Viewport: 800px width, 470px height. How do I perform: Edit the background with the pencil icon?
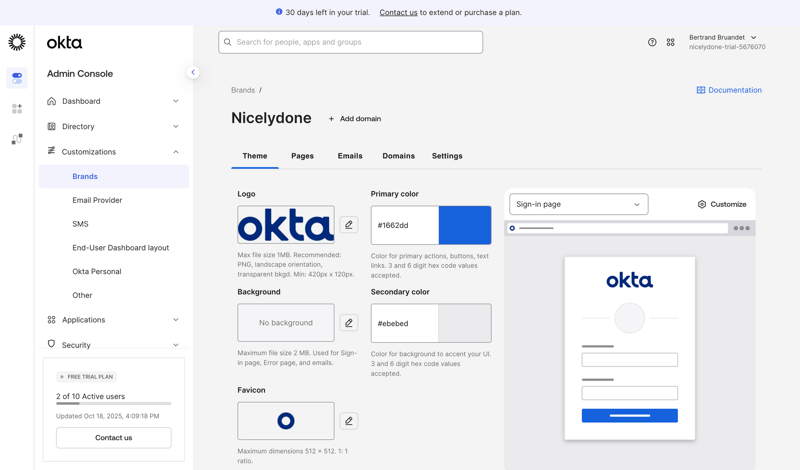(349, 323)
